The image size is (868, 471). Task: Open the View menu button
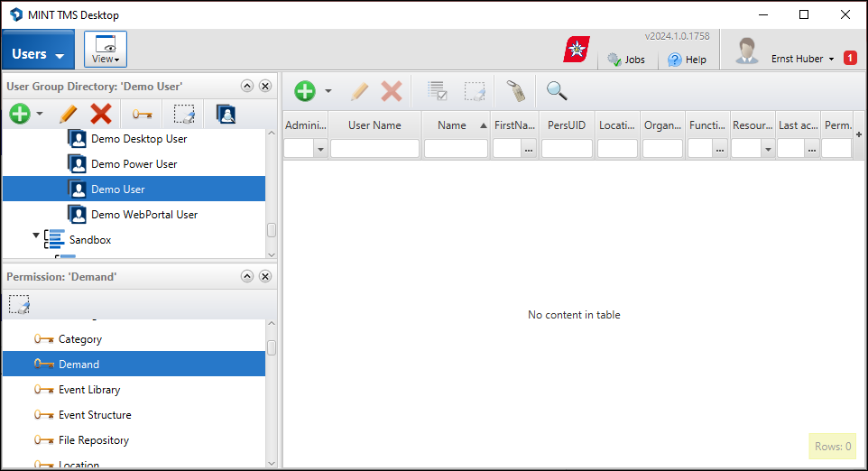point(106,50)
